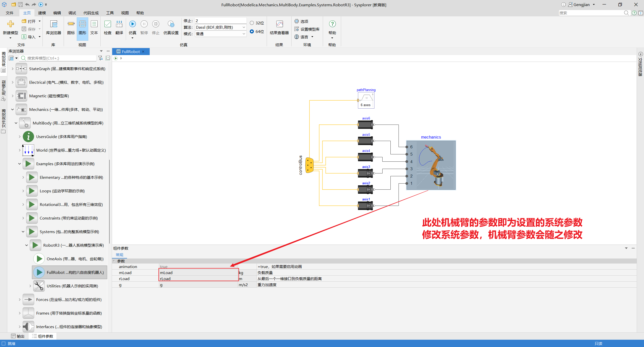Select the axis6 component
This screenshot has height=347, width=644.
(366, 124)
